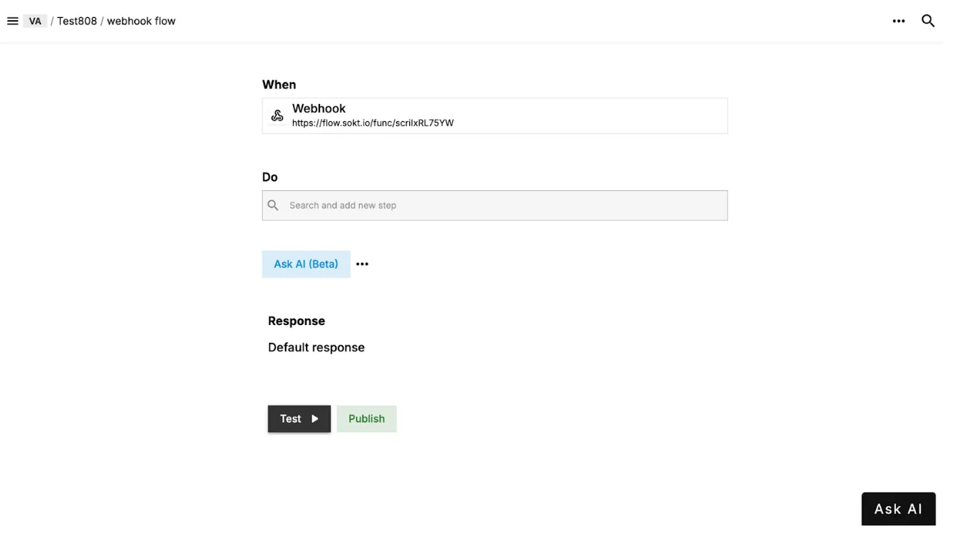Click the Response section heading
The image size is (980, 536).
[x=297, y=321]
